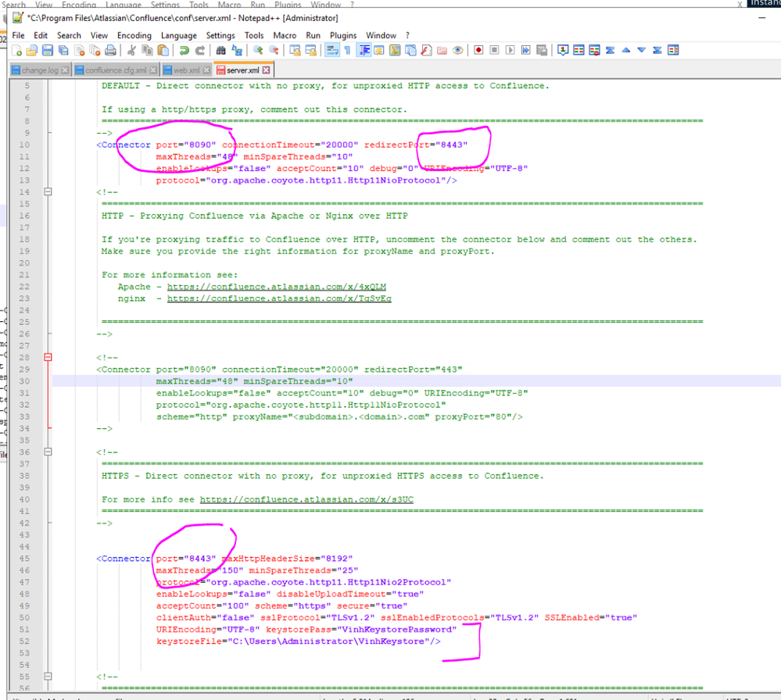Open the File menu
The image size is (781, 700).
pos(19,35)
